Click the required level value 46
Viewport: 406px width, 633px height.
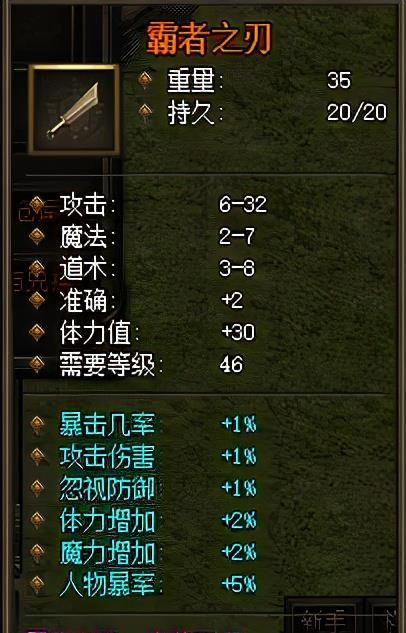[x=231, y=365]
